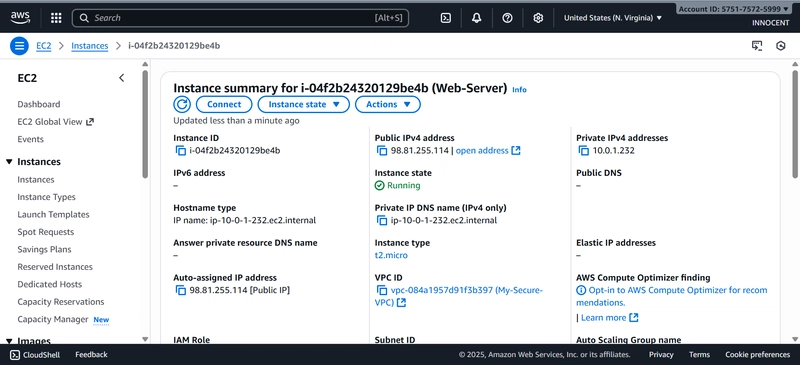
Task: Go to EC2 breadcrumb link
Action: [x=43, y=46]
